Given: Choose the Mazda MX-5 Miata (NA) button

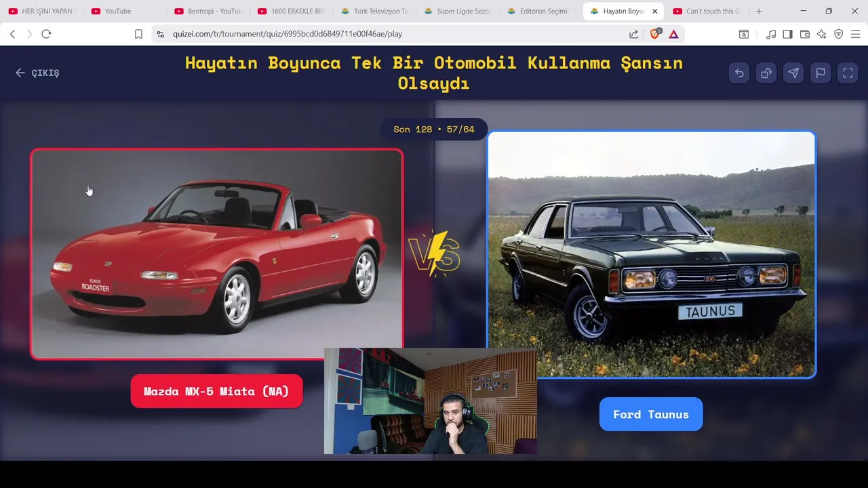Looking at the screenshot, I should pyautogui.click(x=216, y=391).
